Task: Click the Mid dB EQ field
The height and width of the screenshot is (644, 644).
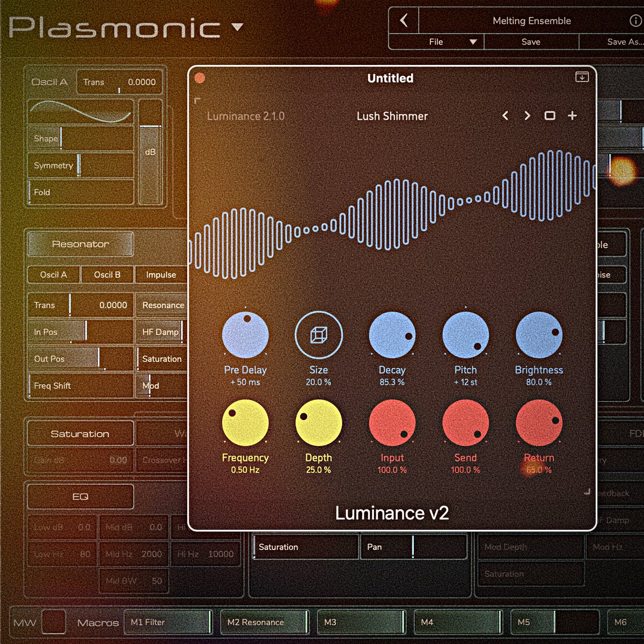Action: point(134,527)
